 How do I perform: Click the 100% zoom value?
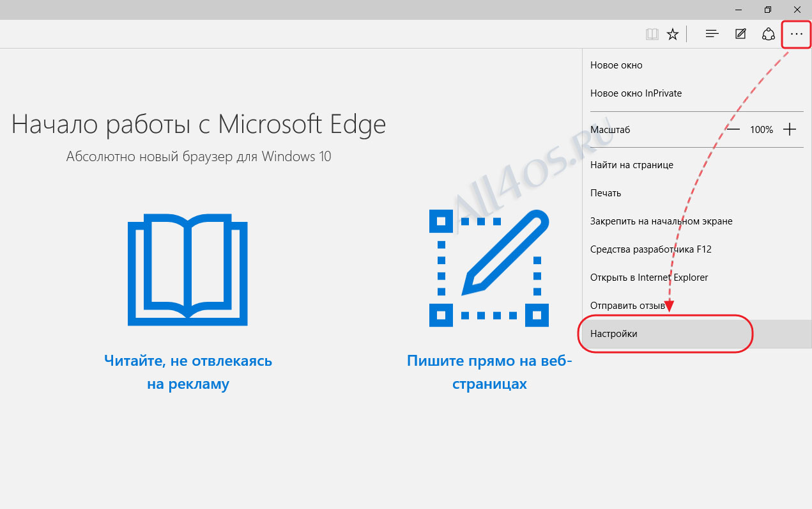[x=762, y=130]
